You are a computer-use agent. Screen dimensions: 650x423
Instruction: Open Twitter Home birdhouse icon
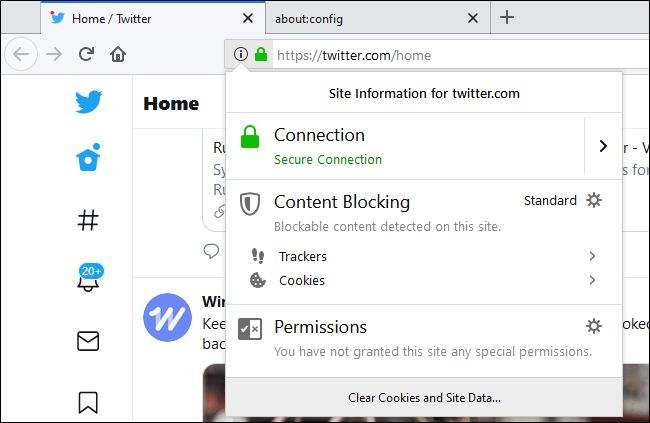(88, 157)
